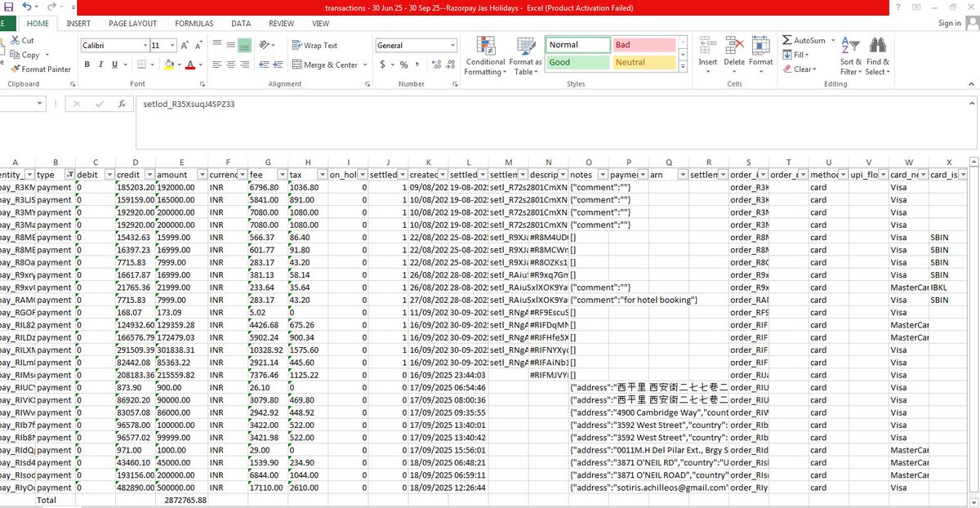Image resolution: width=980 pixels, height=508 pixels.
Task: Toggle Merge & Center
Action: 325,65
